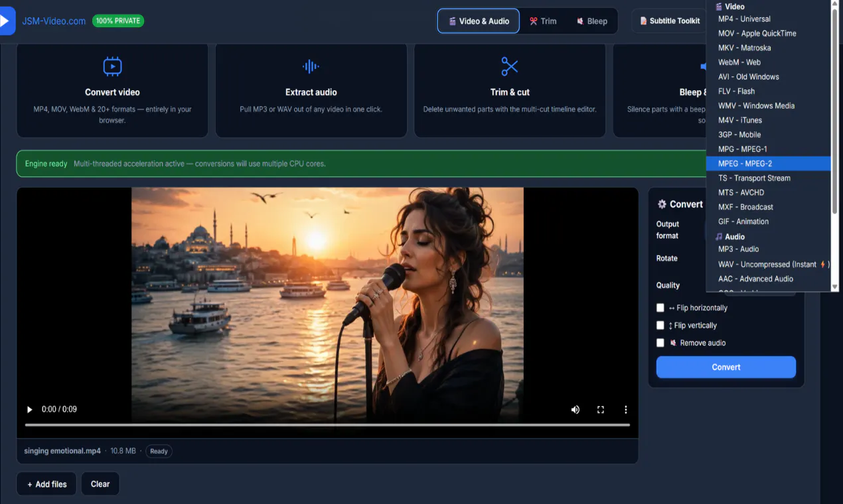This screenshot has height=504, width=843.
Task: Click the Convert video card icon
Action: 112,66
